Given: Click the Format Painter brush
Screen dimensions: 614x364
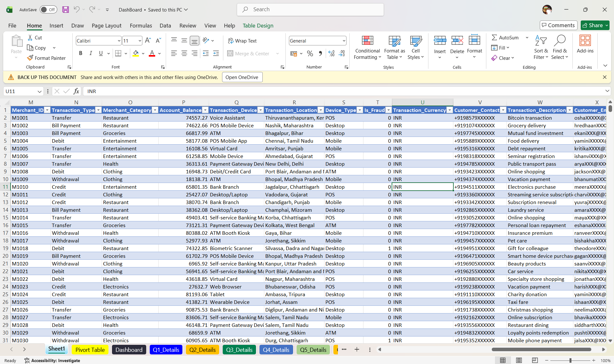Looking at the screenshot, I should click(30, 58).
